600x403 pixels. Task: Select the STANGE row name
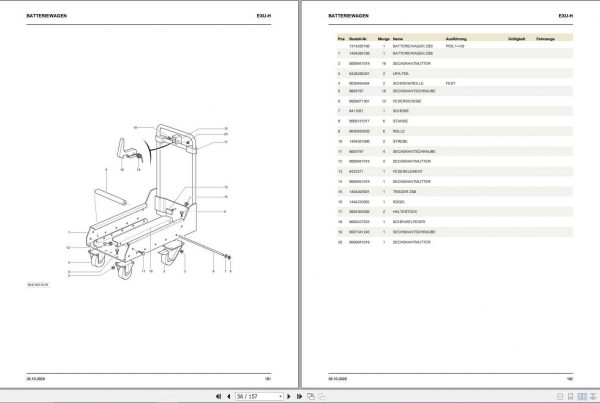tap(400, 121)
